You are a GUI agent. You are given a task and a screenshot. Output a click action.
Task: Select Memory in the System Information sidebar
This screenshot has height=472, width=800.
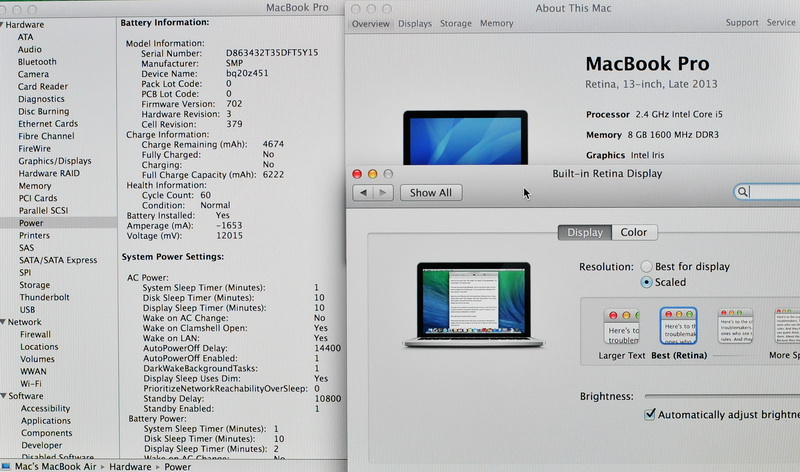(x=35, y=186)
